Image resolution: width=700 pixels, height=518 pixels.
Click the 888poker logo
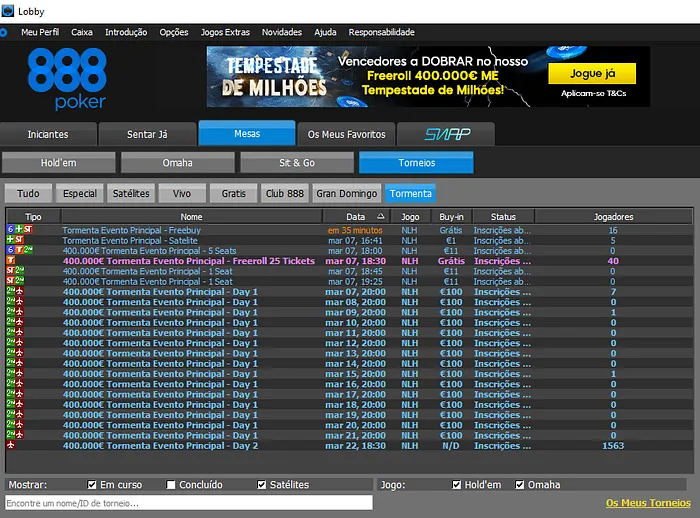67,79
